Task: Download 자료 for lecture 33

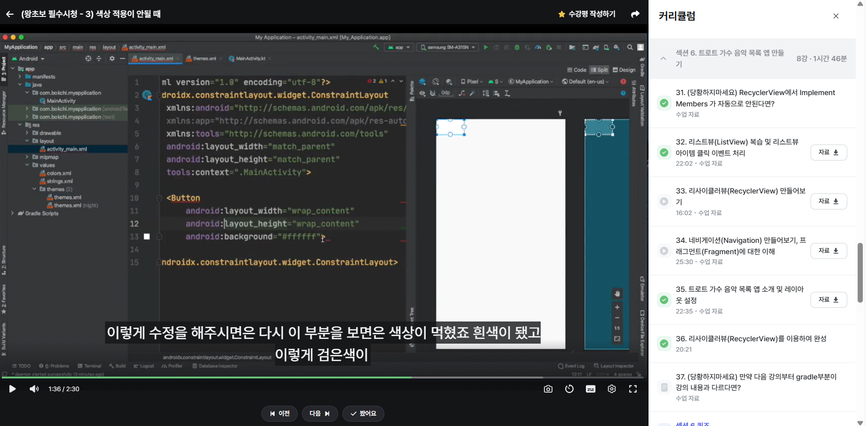Action: (828, 201)
